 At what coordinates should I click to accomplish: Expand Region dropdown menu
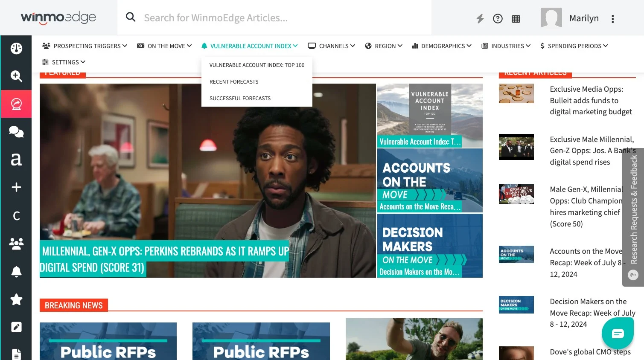384,46
